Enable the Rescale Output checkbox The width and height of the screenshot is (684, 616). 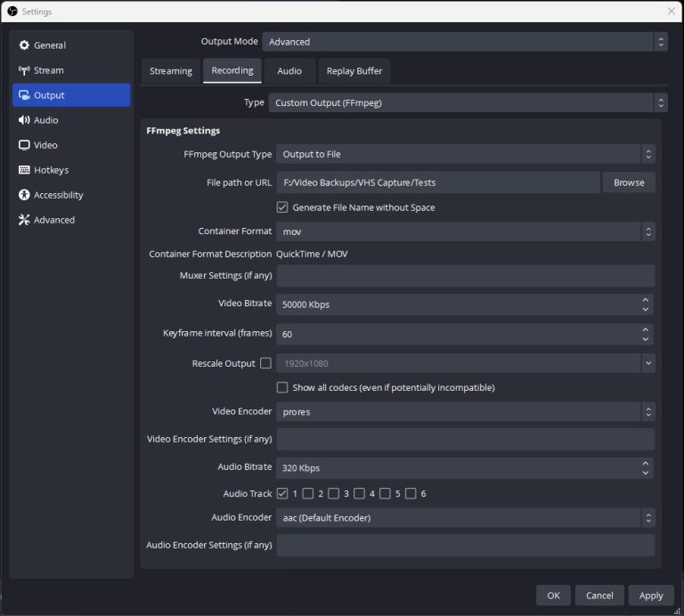265,363
